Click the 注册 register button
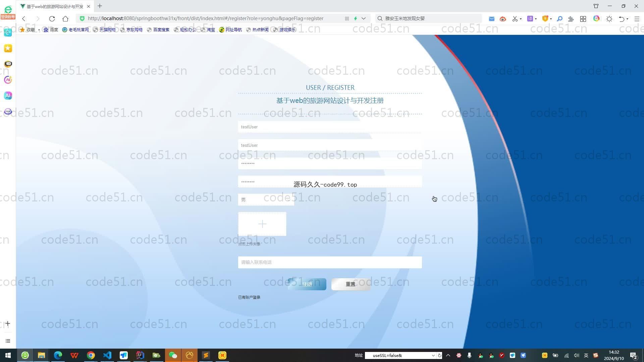644x362 pixels. tap(307, 284)
